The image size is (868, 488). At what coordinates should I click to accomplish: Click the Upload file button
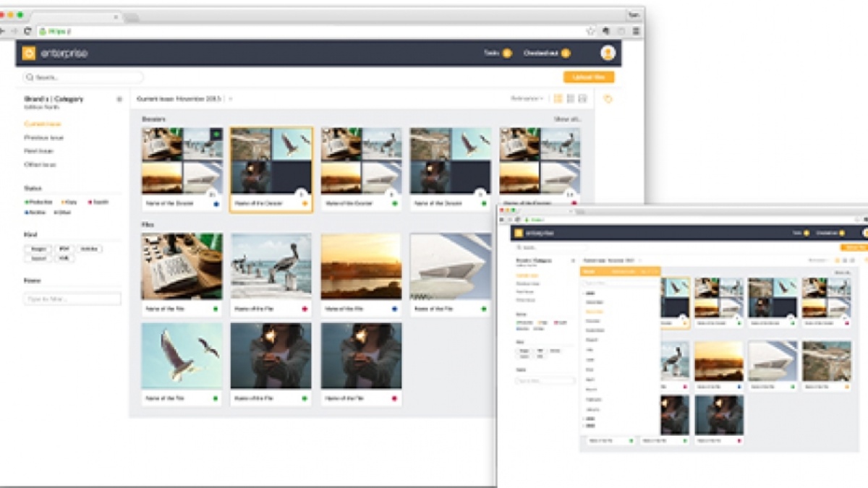tap(589, 77)
